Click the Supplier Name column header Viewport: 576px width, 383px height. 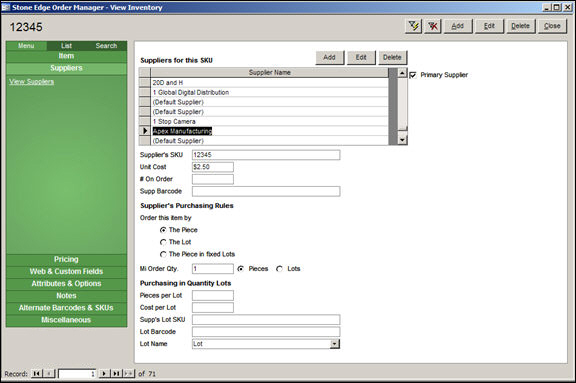coord(269,73)
